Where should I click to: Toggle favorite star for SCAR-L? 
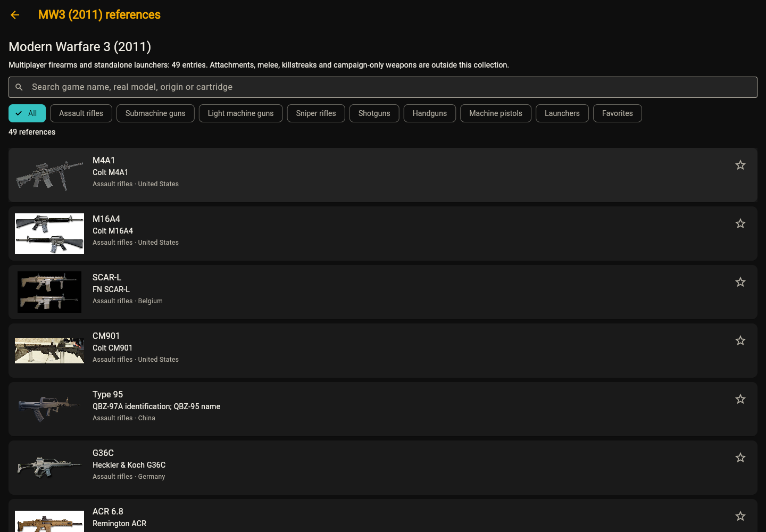[x=740, y=282]
